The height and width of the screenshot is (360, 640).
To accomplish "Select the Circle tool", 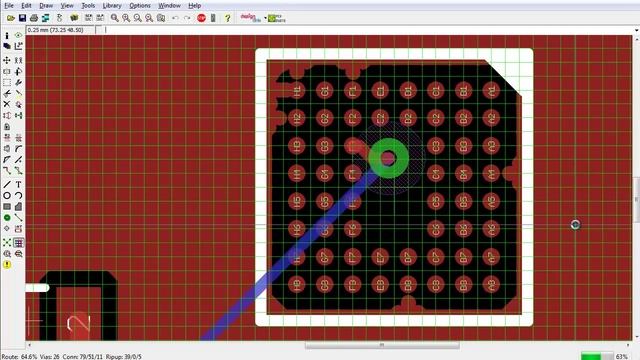I will [x=7, y=196].
